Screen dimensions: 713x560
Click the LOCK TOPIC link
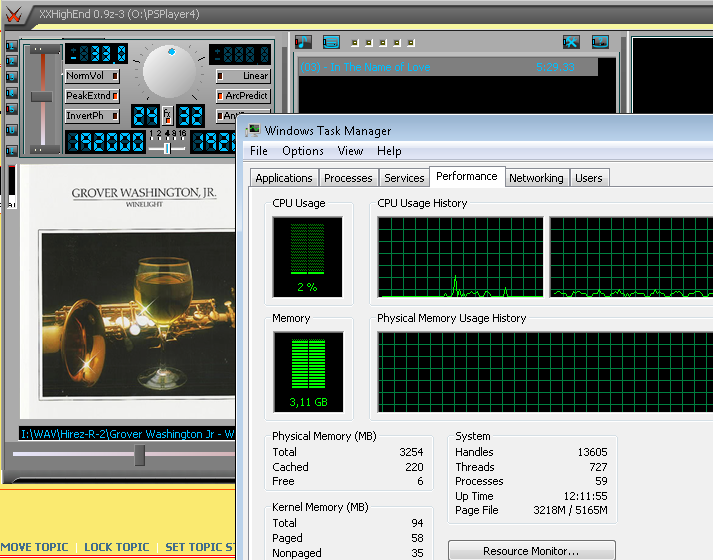pos(117,547)
